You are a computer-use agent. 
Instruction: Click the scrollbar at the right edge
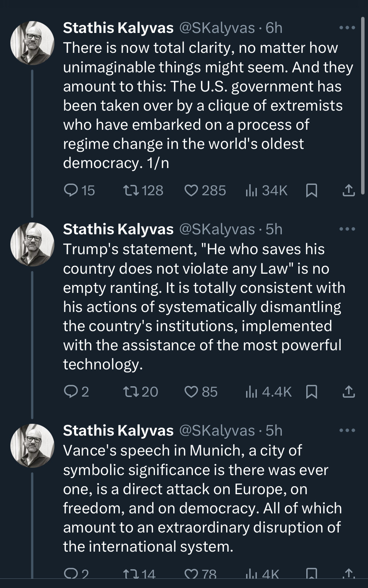[363, 103]
